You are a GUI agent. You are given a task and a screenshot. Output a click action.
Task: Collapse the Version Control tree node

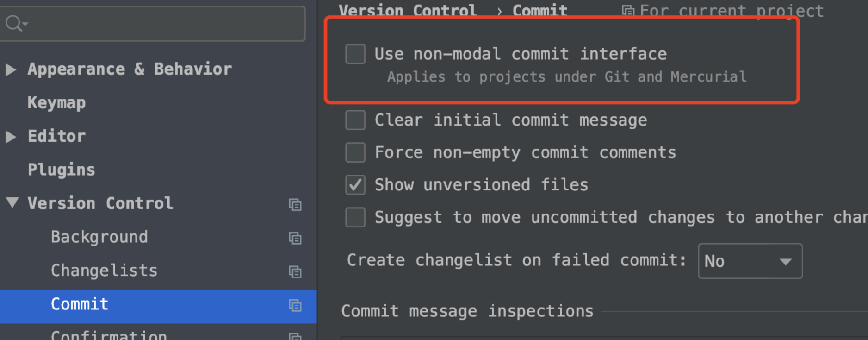[12, 203]
